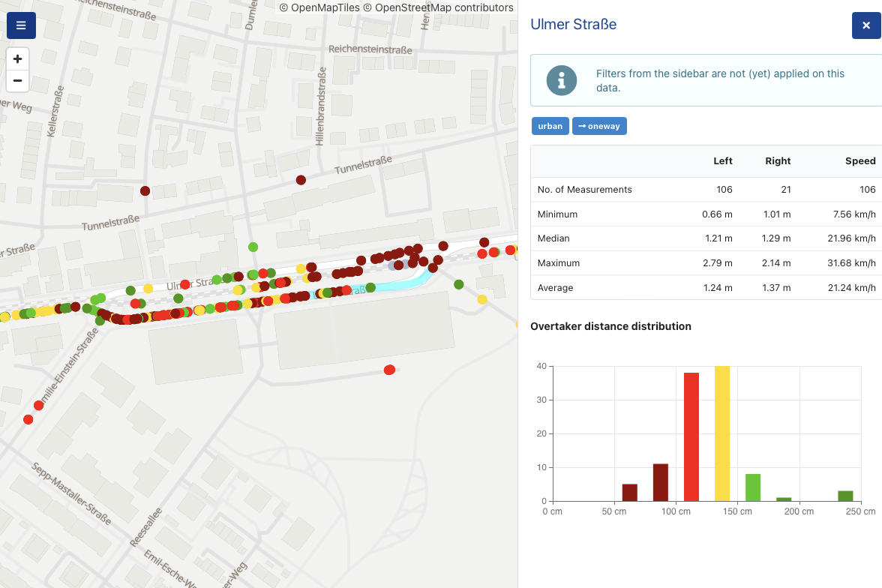This screenshot has height=588, width=882.
Task: Click the dark green bar near 250 cm
Action: coord(845,496)
